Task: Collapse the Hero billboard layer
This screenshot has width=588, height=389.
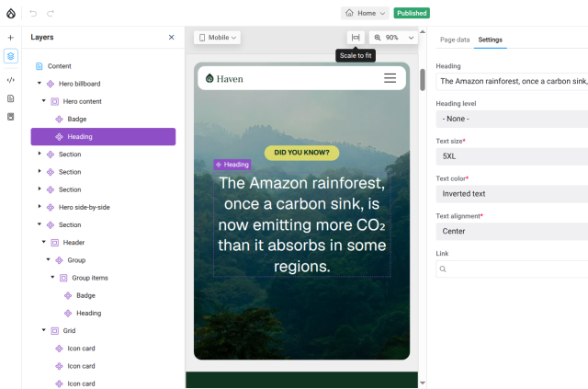Action: 40,83
